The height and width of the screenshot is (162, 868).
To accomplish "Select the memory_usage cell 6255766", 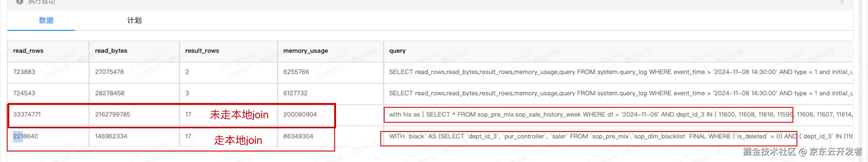I will 296,72.
